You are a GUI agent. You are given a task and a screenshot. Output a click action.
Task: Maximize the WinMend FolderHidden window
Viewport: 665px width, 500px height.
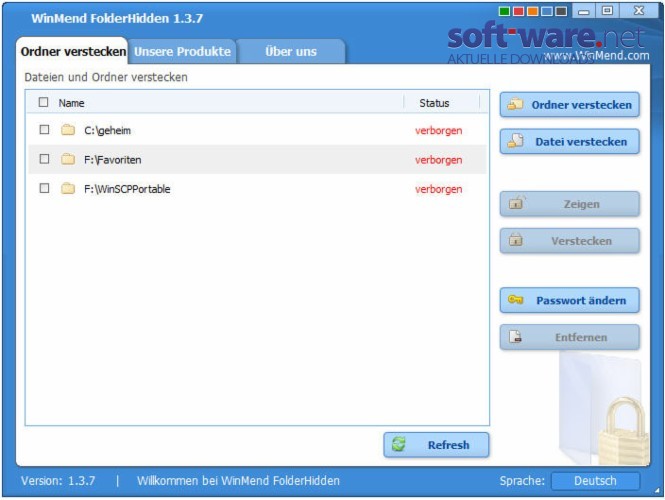click(608, 11)
